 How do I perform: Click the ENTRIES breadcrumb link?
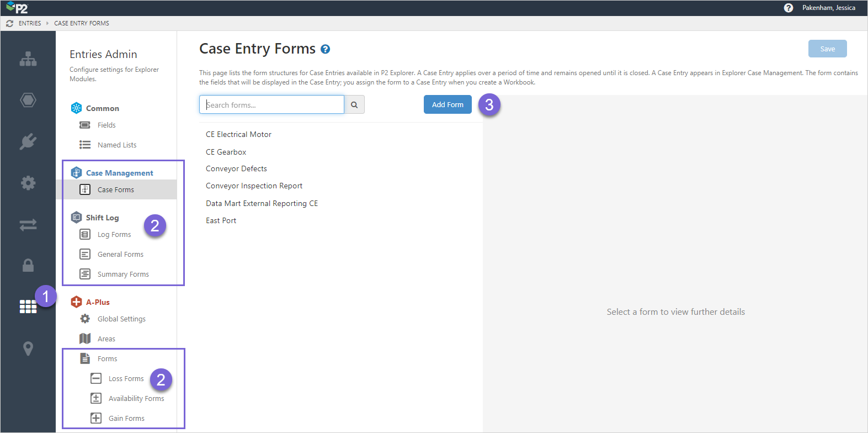coord(30,23)
